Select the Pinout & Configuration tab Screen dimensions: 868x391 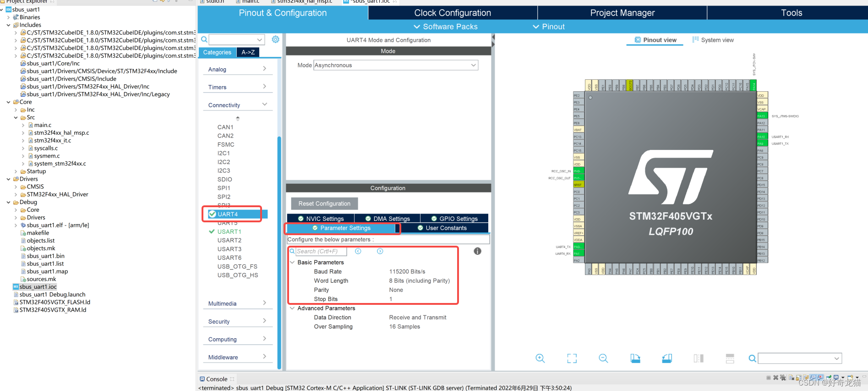283,13
